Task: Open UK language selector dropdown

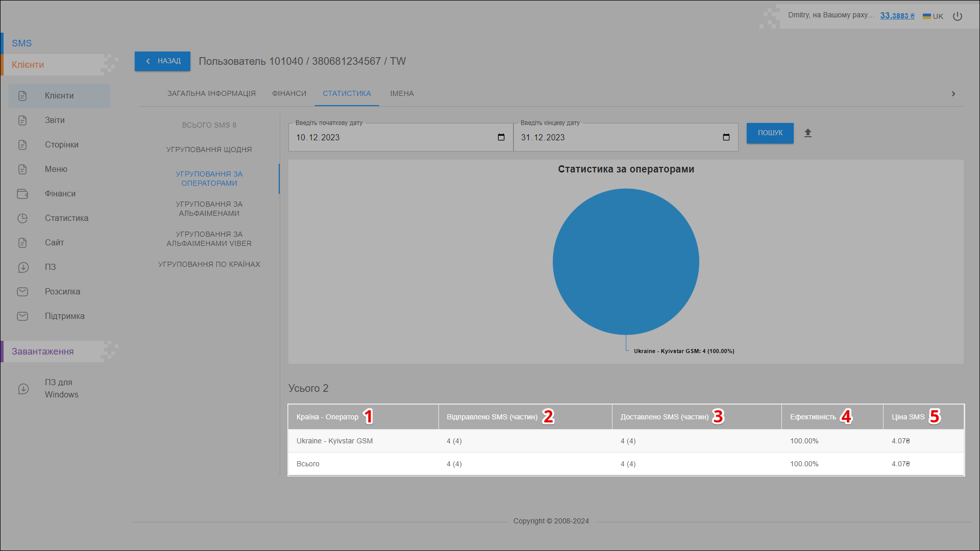Action: click(x=933, y=16)
